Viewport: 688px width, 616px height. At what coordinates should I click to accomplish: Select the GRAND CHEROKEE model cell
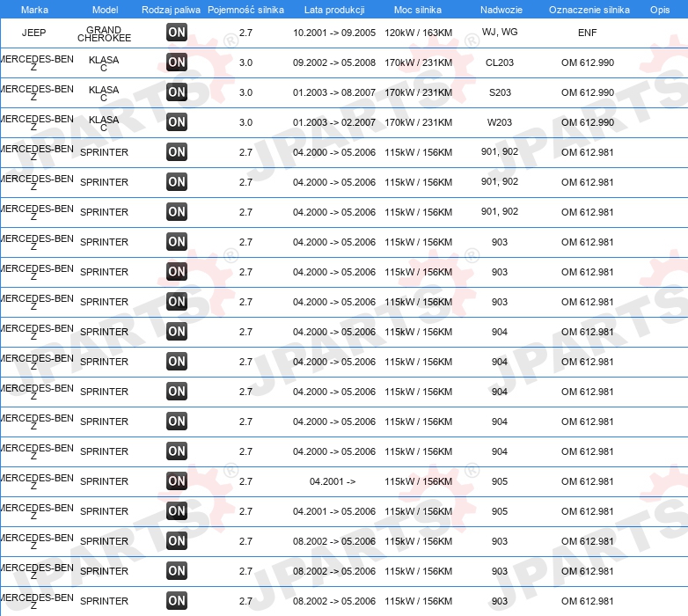(x=104, y=33)
